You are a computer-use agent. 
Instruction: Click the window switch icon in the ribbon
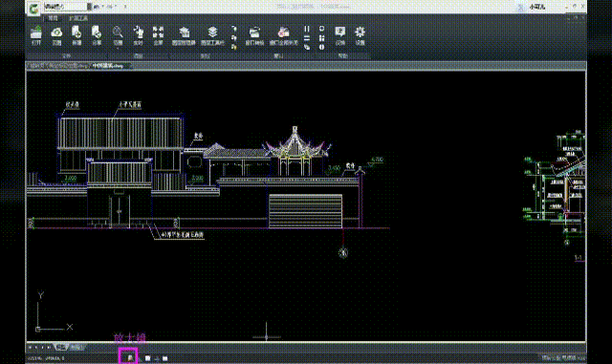tap(254, 32)
